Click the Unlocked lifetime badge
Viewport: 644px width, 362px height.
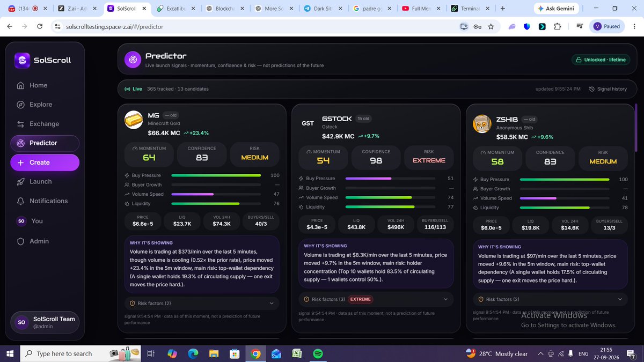601,60
